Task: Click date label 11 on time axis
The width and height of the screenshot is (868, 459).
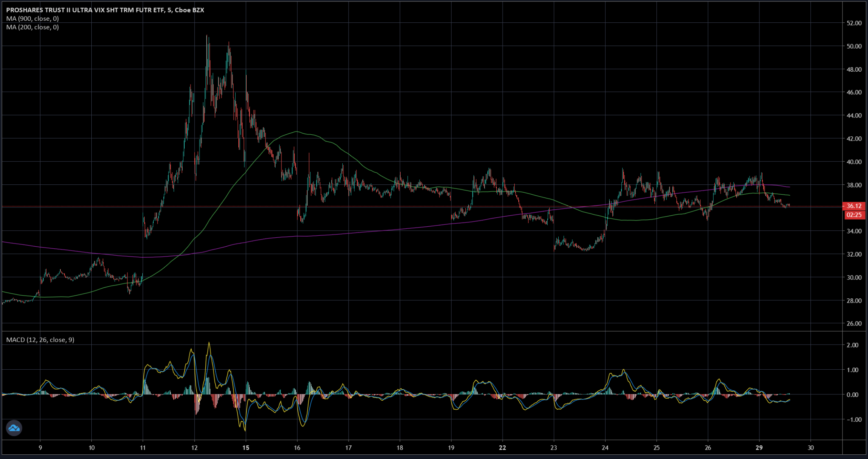Action: pyautogui.click(x=143, y=448)
